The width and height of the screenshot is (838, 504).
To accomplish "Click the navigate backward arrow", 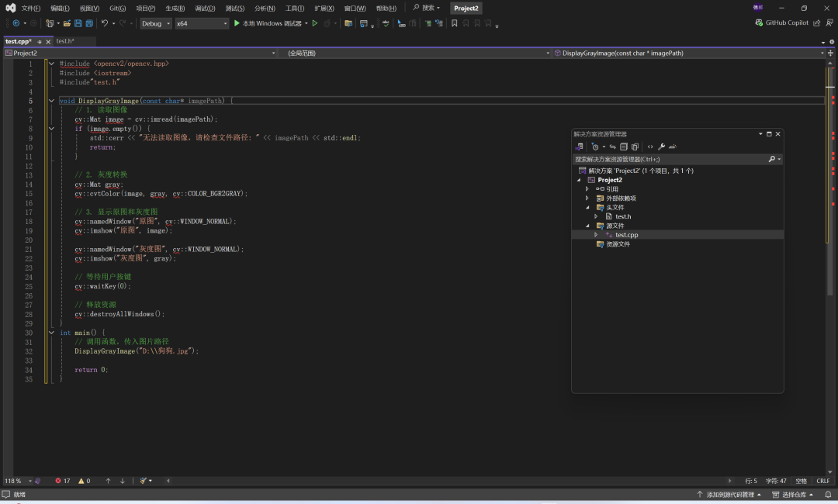I will click(16, 23).
